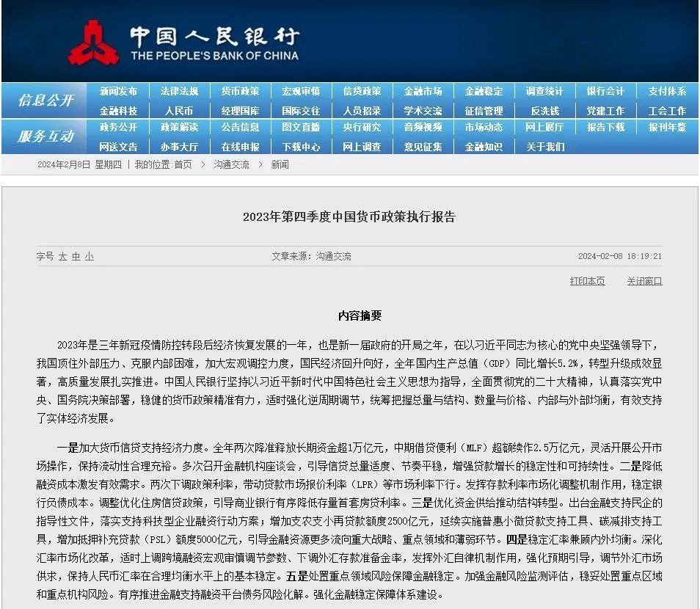The height and width of the screenshot is (609, 700).
Task: Click the 服务互动 section header
Action: point(45,136)
